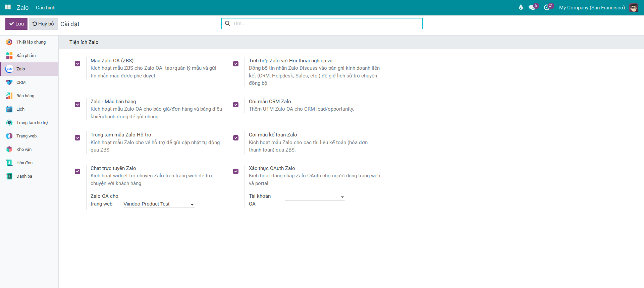Image resolution: width=644 pixels, height=288 pixels.
Task: Click the Danh bạ contacts icon
Action: pos(9,176)
